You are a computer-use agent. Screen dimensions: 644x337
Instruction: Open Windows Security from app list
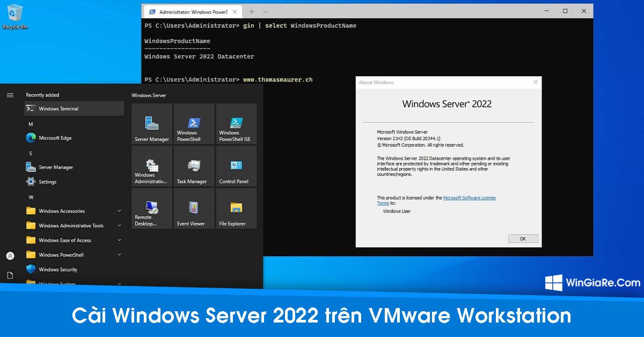tap(74, 269)
